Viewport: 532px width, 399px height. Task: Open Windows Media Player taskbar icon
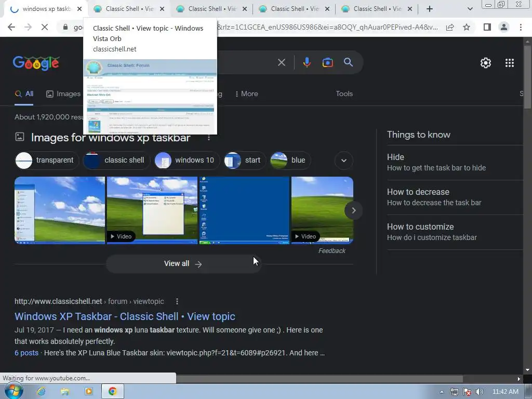(x=88, y=392)
